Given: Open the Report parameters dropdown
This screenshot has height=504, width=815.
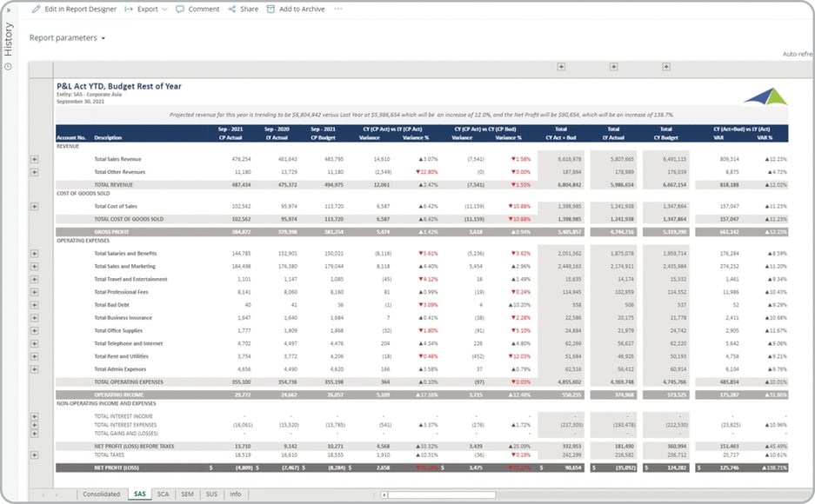Looking at the screenshot, I should [67, 38].
